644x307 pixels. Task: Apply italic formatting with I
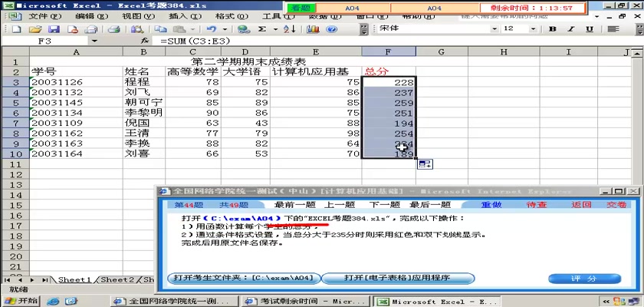click(571, 28)
